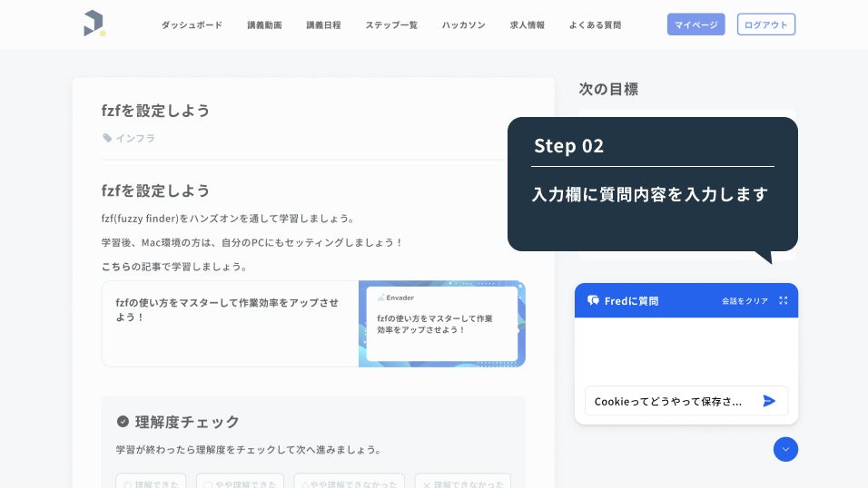Open the ダッシュボード menu item
The width and height of the screenshot is (868, 488).
click(x=192, y=24)
